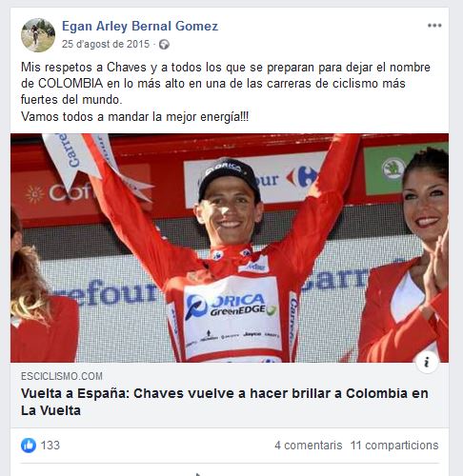This screenshot has height=476, width=463.
Task: Click the ESCICLISMO.COM source label
Action: (62, 376)
